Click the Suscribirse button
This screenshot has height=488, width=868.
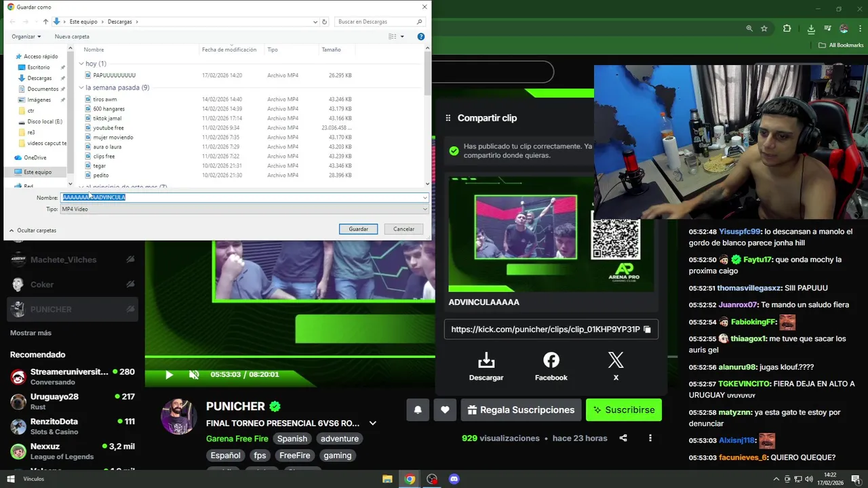pyautogui.click(x=624, y=410)
